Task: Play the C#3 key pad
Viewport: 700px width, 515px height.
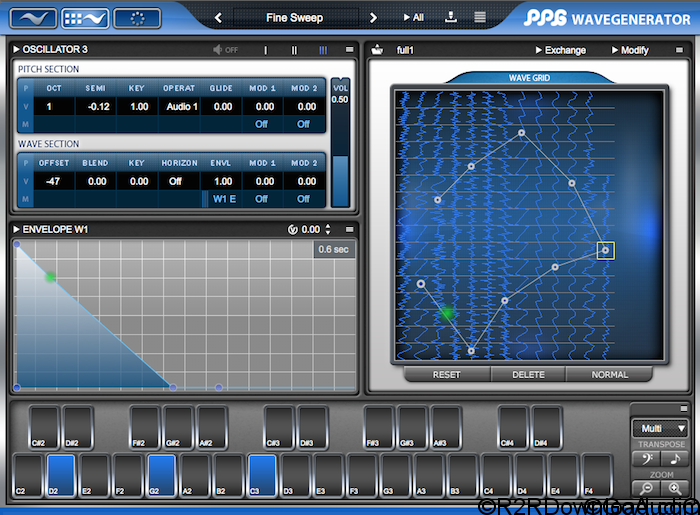Action: pyautogui.click(x=279, y=427)
